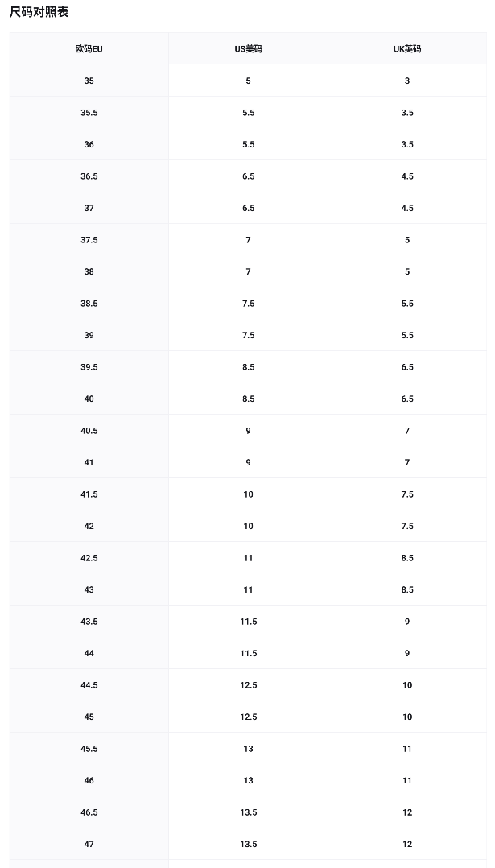495x868 pixels.
Task: Click US size 12.5 in row 45
Action: 249,717
